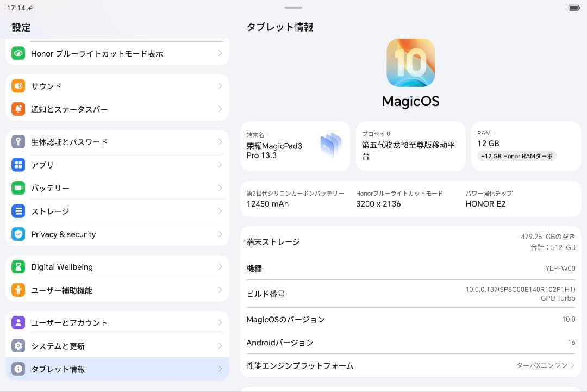Tap the 性能エンジンプラットフォーム label

click(300, 366)
